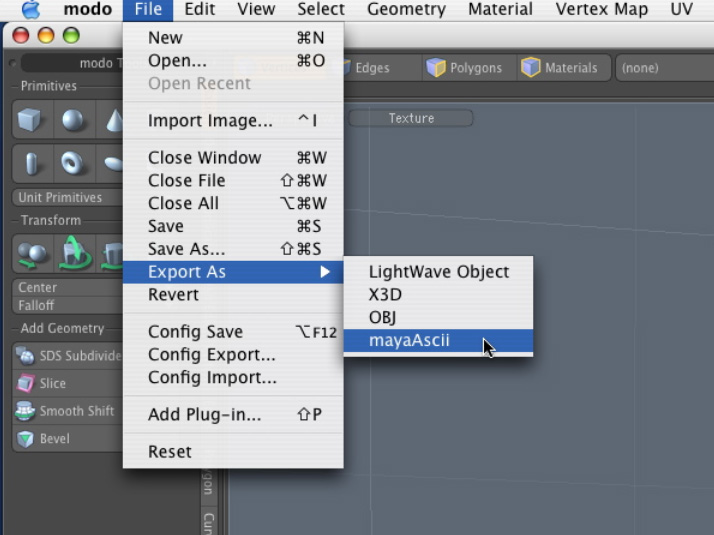The height and width of the screenshot is (535, 714).
Task: Click the green zoom window button
Action: [71, 35]
